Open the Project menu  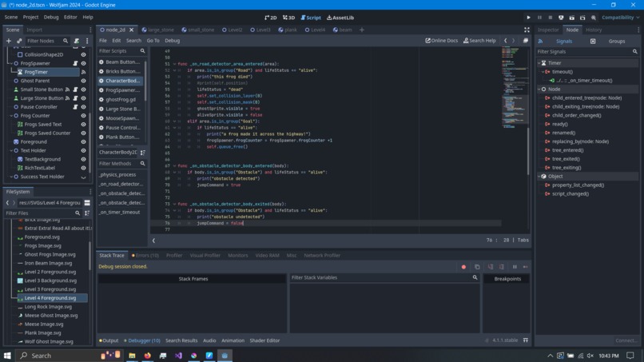pyautogui.click(x=31, y=18)
